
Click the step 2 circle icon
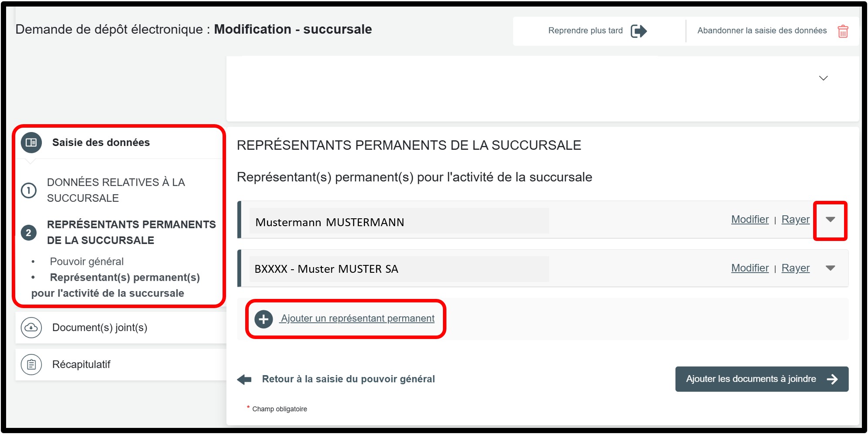29,233
